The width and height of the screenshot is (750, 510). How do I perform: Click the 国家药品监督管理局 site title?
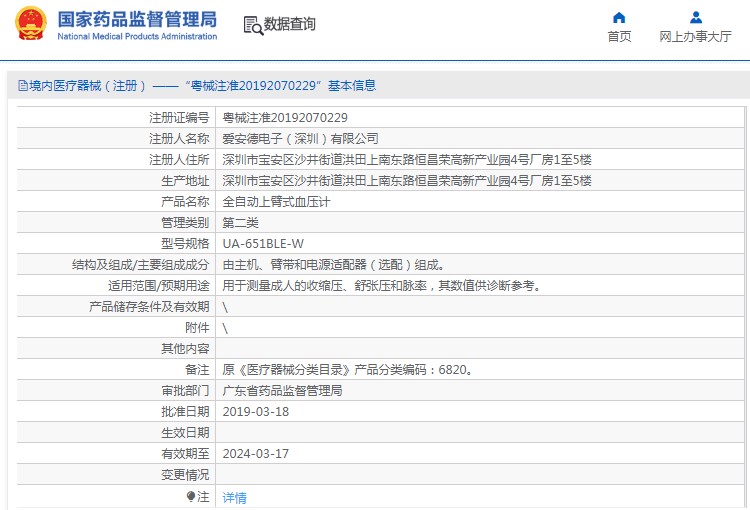[x=137, y=19]
